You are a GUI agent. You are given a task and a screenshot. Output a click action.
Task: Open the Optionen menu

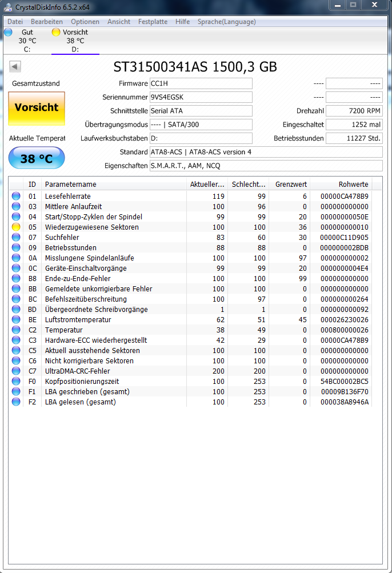click(85, 22)
